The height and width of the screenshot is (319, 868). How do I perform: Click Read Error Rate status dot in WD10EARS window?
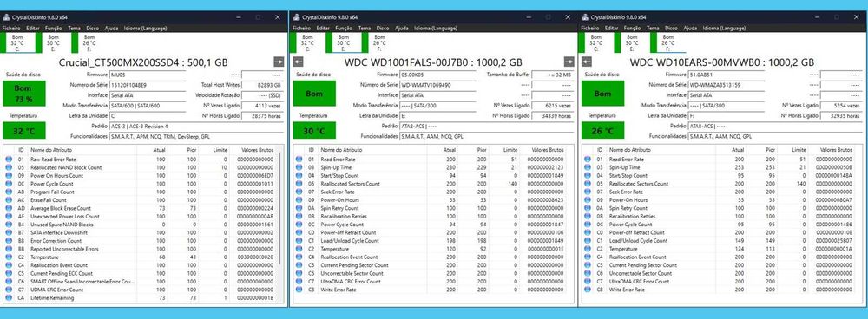click(588, 159)
